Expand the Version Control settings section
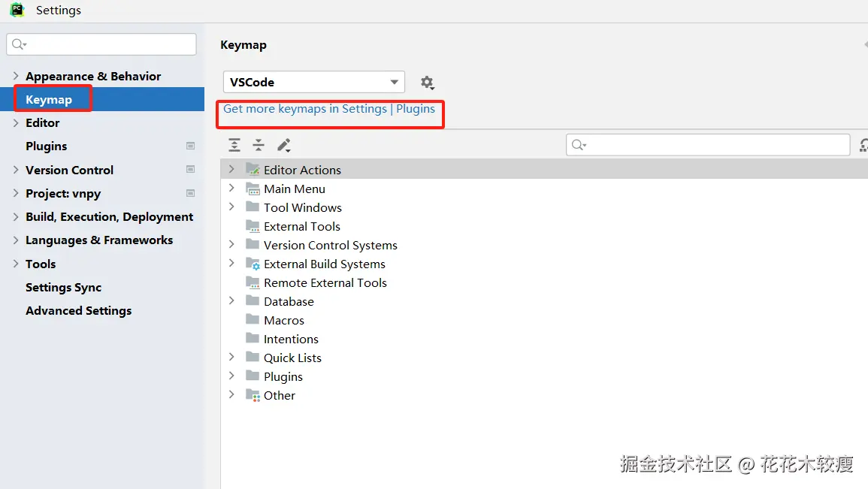 (x=16, y=170)
